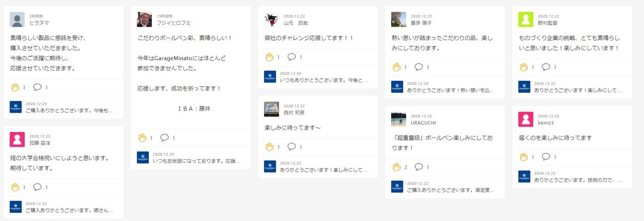644x221 pixels.
Task: Clap for 加藤 益洋's comment
Action: [x=15, y=187]
